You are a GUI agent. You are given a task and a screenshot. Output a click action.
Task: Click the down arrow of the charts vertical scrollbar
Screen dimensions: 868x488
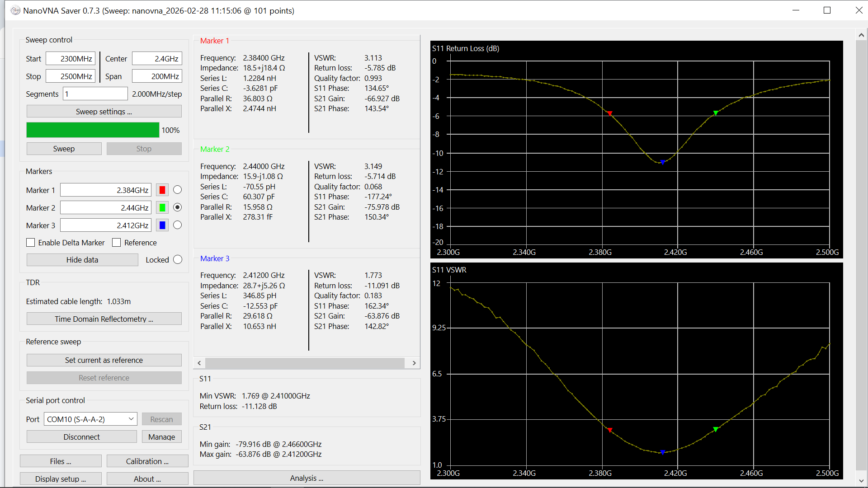tap(861, 481)
